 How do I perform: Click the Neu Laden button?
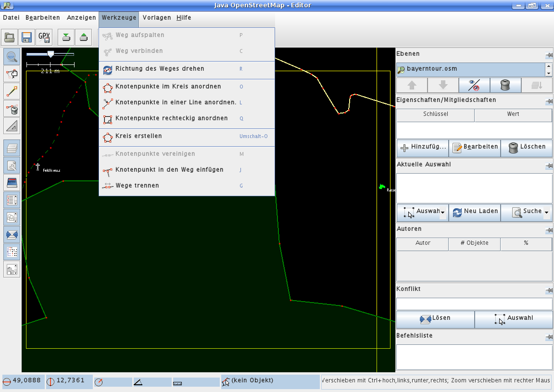click(474, 212)
